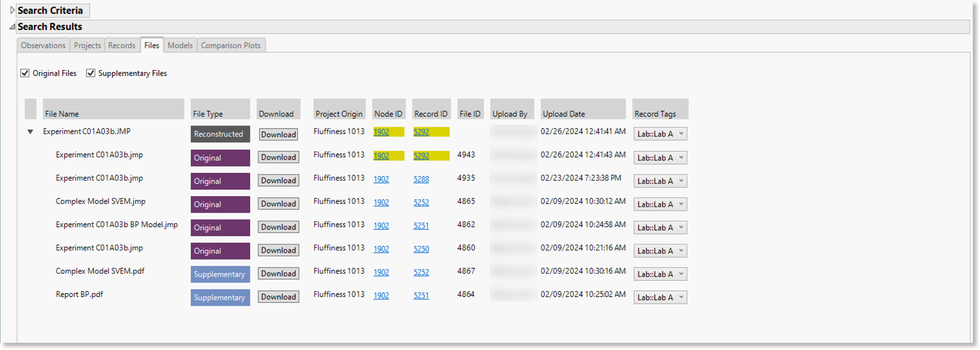The width and height of the screenshot is (980, 350).
Task: Click the Reconstructed file type badge
Action: pyautogui.click(x=220, y=134)
